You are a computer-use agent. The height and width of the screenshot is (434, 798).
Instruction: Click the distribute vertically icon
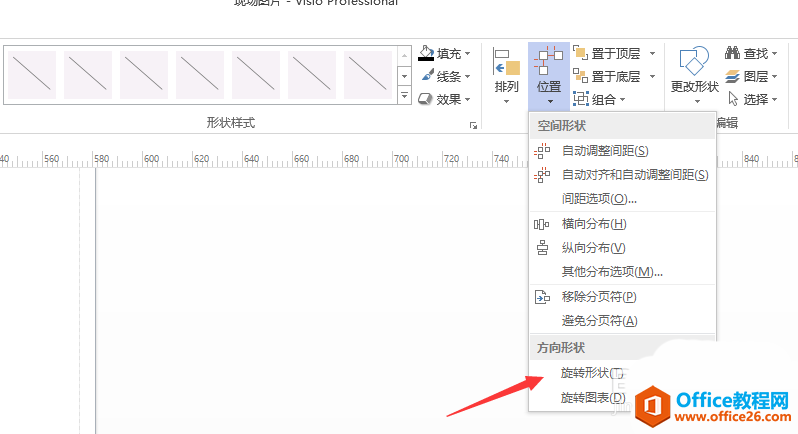(543, 248)
